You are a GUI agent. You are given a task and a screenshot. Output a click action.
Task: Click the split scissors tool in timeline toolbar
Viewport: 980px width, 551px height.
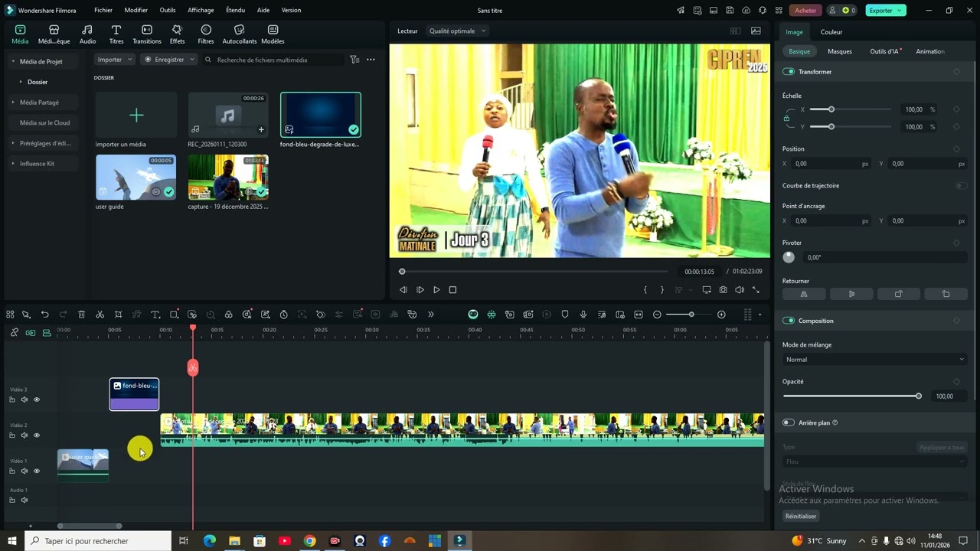(x=100, y=315)
